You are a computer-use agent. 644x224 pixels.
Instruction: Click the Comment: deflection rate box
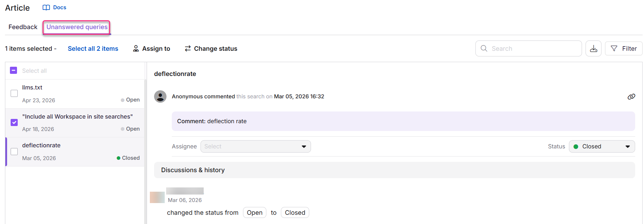point(403,121)
